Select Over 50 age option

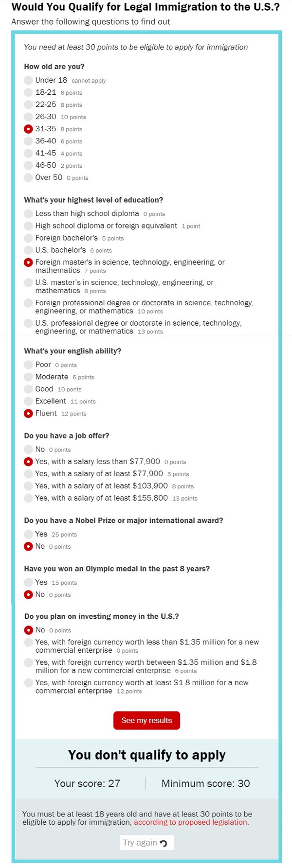[28, 178]
